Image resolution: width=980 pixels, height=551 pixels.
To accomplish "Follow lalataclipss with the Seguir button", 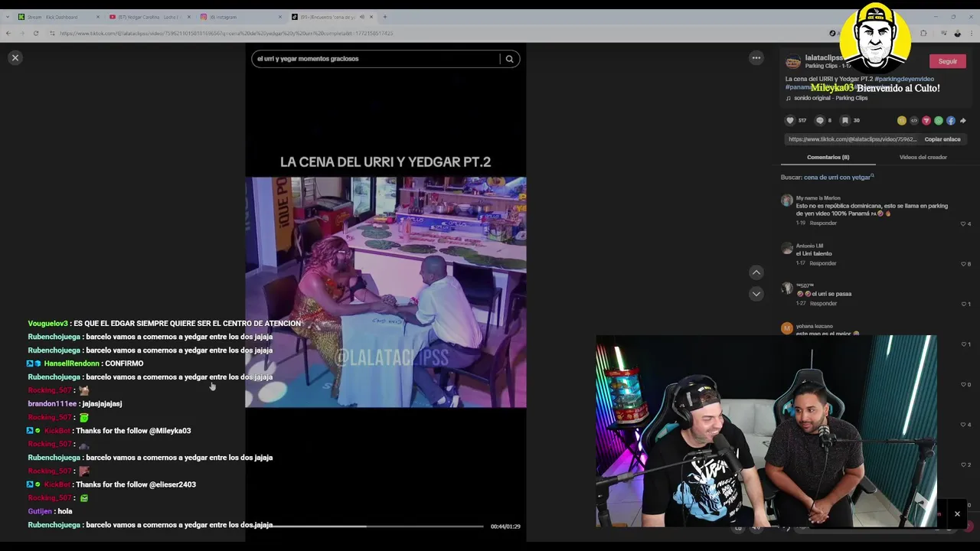I will 947,61.
